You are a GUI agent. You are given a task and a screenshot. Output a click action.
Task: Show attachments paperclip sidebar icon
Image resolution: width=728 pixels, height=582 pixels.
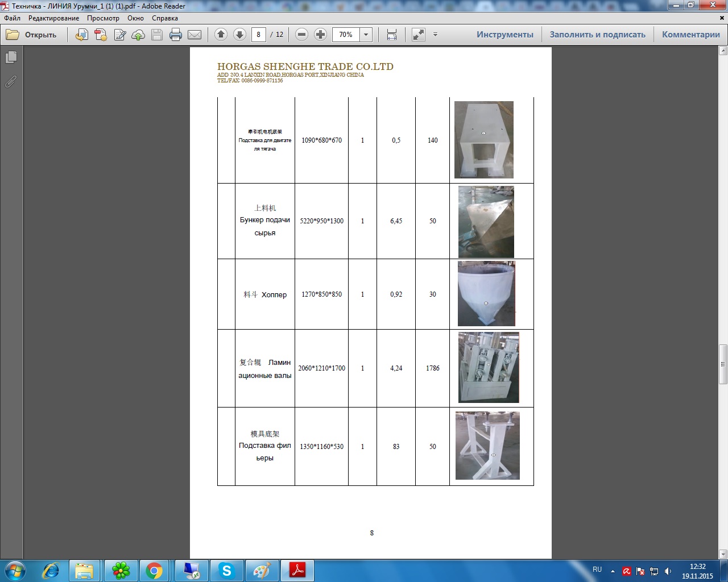point(11,82)
